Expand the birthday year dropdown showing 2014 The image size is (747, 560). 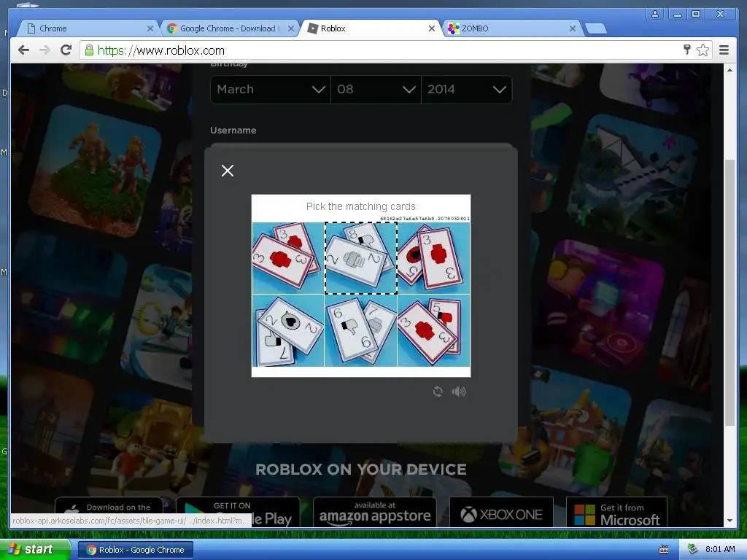click(466, 89)
